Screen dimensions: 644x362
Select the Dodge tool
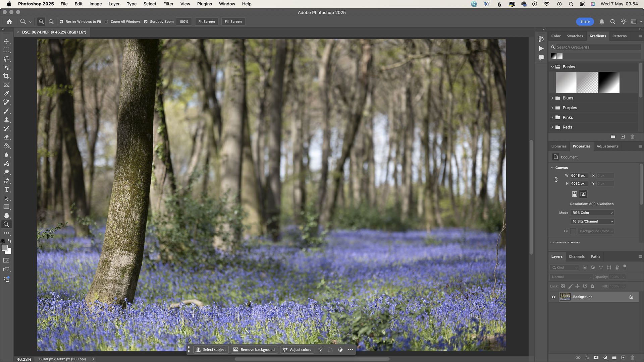pyautogui.click(x=6, y=172)
